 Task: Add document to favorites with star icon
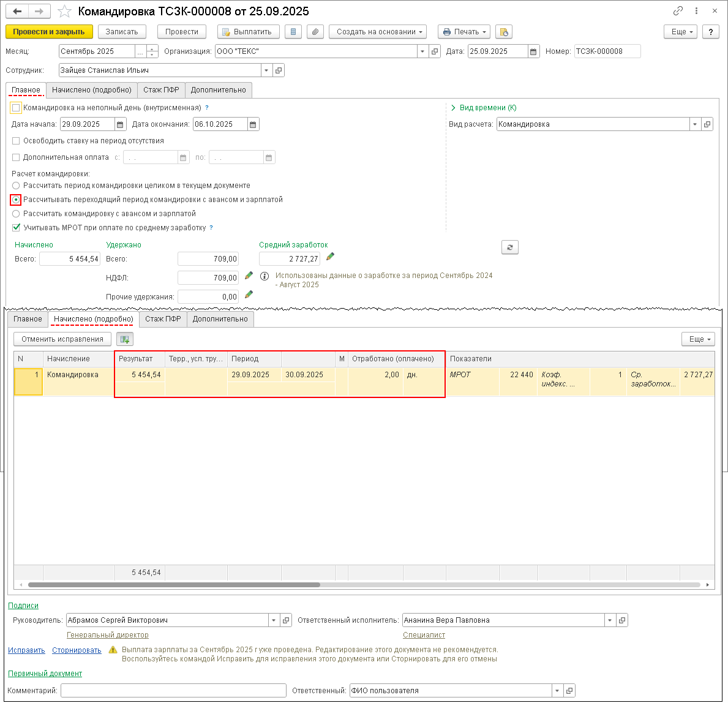click(64, 11)
